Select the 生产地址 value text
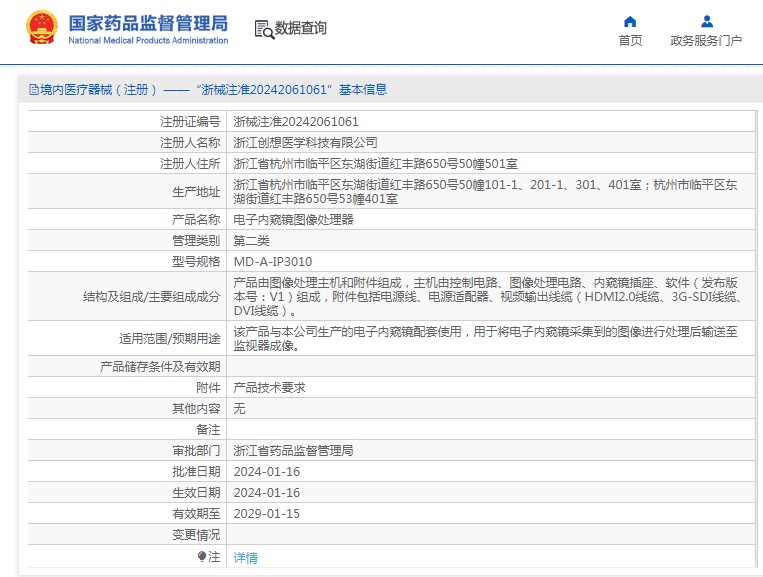 [485, 192]
